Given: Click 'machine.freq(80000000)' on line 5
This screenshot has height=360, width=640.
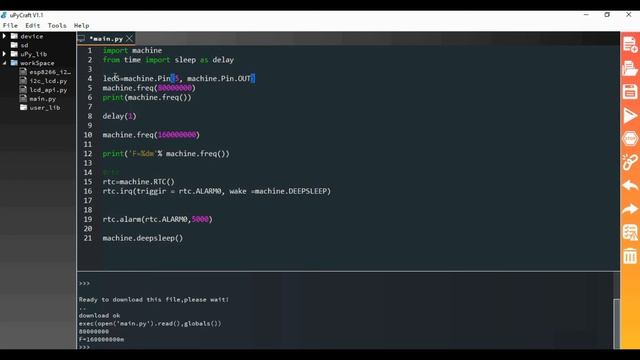Looking at the screenshot, I should (149, 88).
